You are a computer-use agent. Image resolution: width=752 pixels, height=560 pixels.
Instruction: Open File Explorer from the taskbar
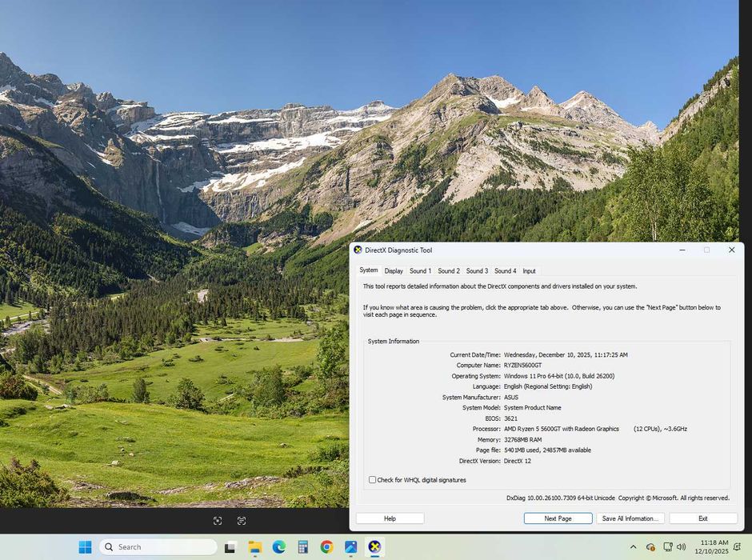coord(254,547)
